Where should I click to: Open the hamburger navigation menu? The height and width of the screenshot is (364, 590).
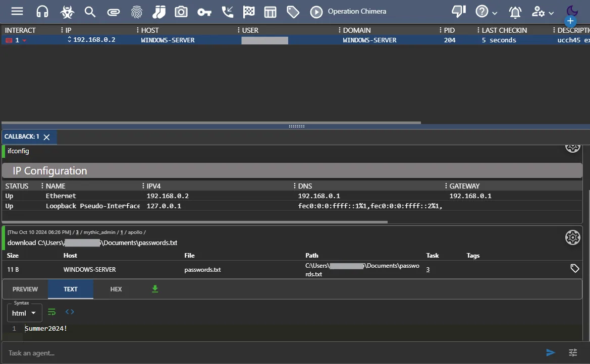(17, 12)
